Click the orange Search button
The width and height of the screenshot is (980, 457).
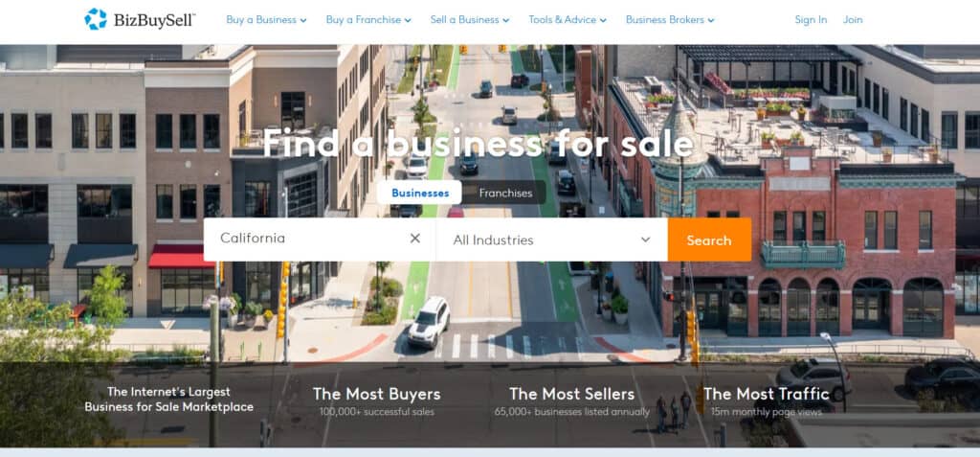(x=709, y=240)
